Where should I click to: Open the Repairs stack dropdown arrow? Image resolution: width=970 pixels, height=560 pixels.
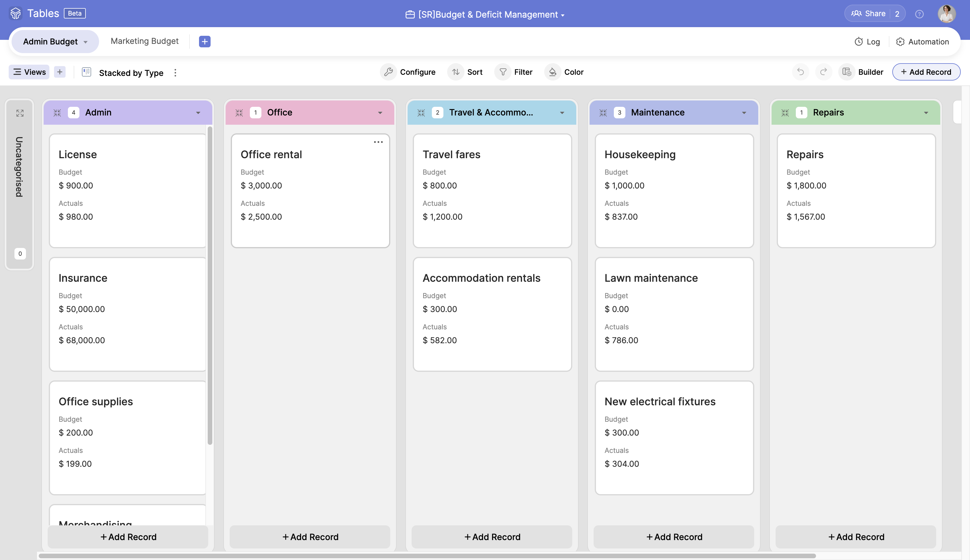pos(926,113)
